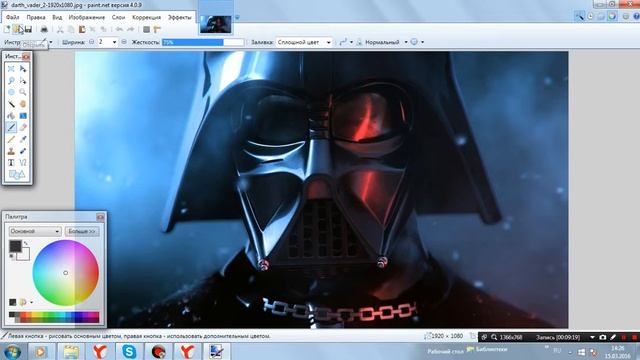
Task: Decrease brush width with minus button
Action: 91,42
